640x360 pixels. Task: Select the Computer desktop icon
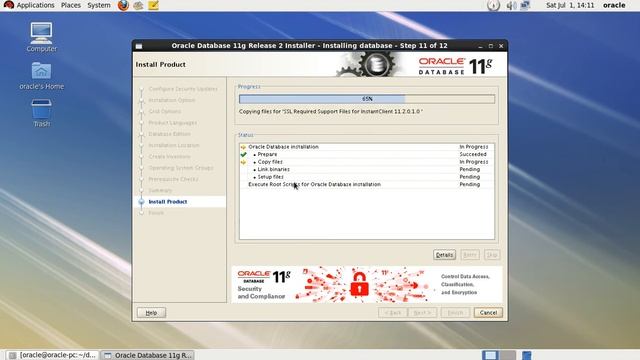(x=42, y=38)
